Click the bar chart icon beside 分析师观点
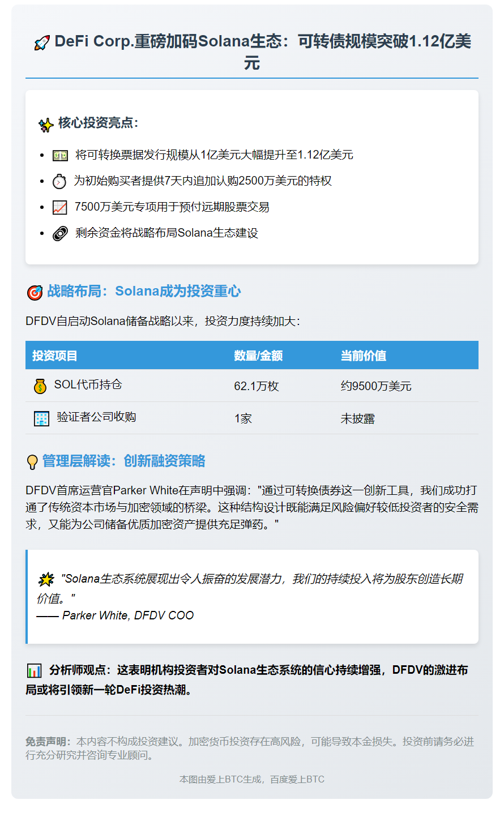504x817 pixels. (x=35, y=671)
